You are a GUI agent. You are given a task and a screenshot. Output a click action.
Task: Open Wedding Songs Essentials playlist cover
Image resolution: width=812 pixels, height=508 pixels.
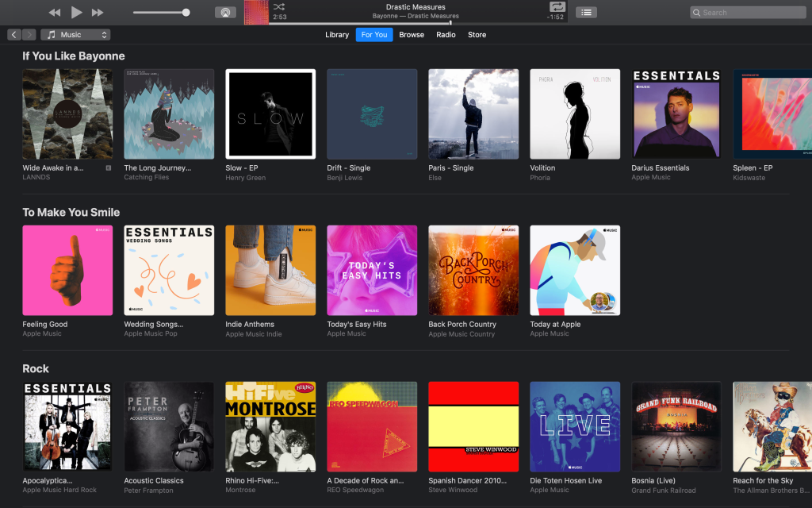point(169,270)
